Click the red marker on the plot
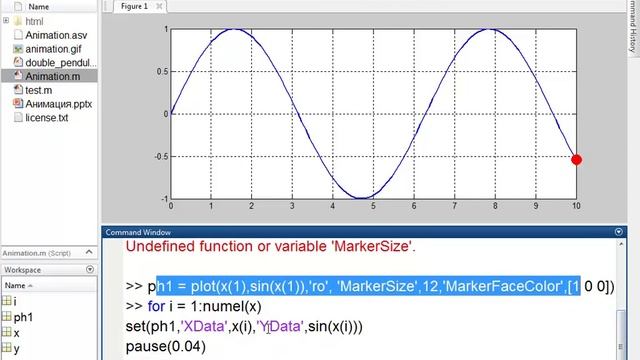 576,160
